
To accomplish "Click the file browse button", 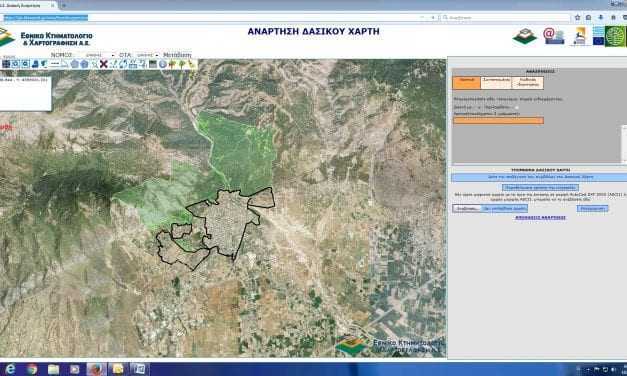I will 467,208.
